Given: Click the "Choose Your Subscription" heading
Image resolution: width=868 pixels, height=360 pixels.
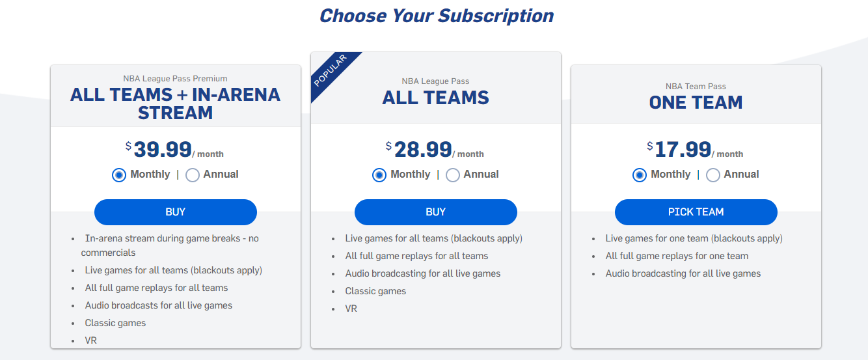Looking at the screenshot, I should (x=436, y=16).
